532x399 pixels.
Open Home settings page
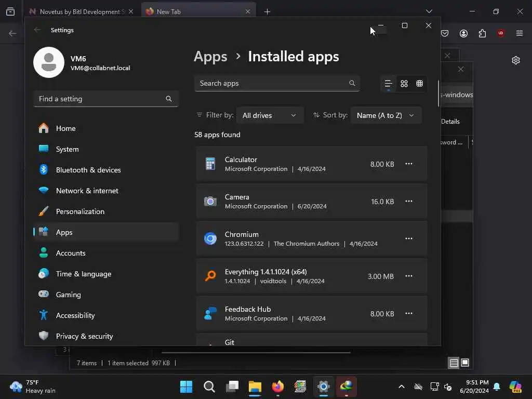106,128
